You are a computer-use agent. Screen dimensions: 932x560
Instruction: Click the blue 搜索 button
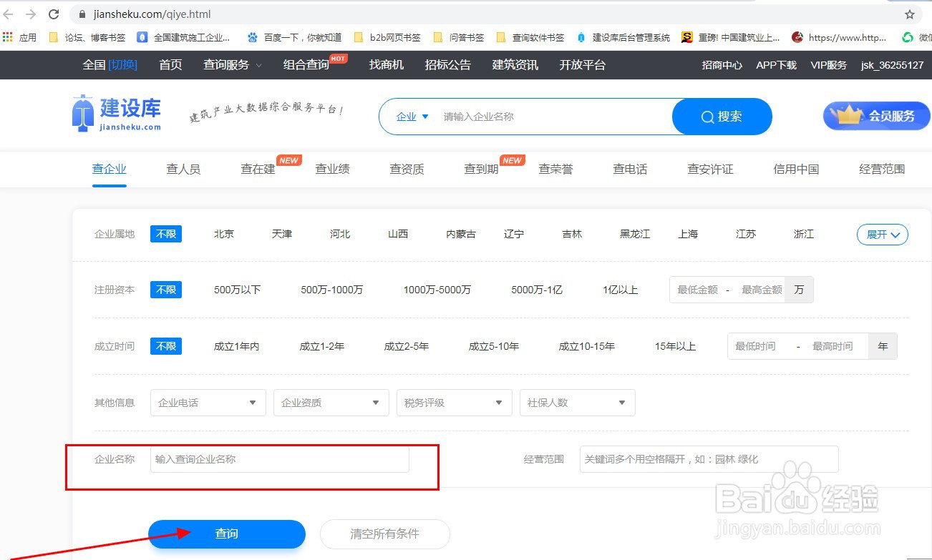pos(722,117)
